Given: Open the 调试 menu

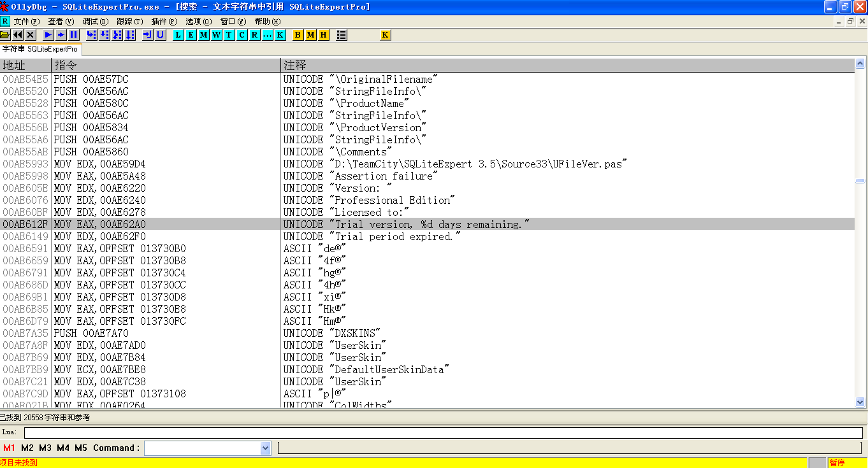Looking at the screenshot, I should tap(96, 21).
